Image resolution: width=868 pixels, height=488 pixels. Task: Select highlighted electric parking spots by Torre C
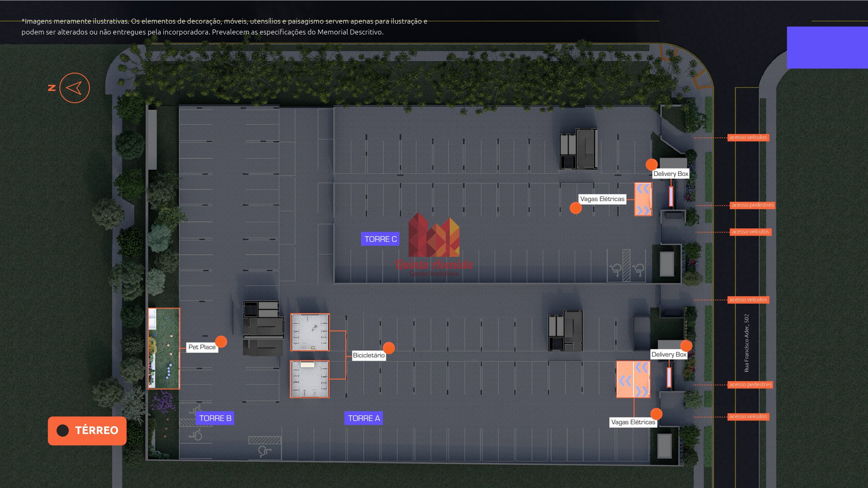pos(643,199)
